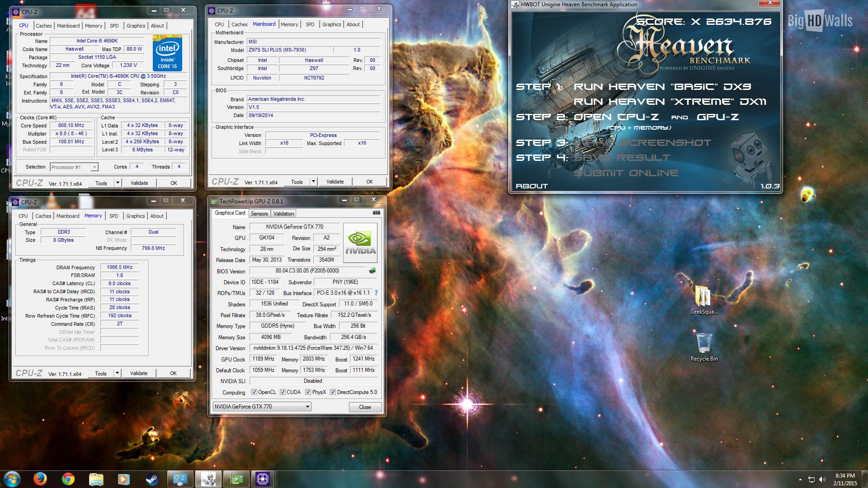The image size is (868, 488).
Task: Click the Core Voltage 1.238 V value
Action: point(128,65)
